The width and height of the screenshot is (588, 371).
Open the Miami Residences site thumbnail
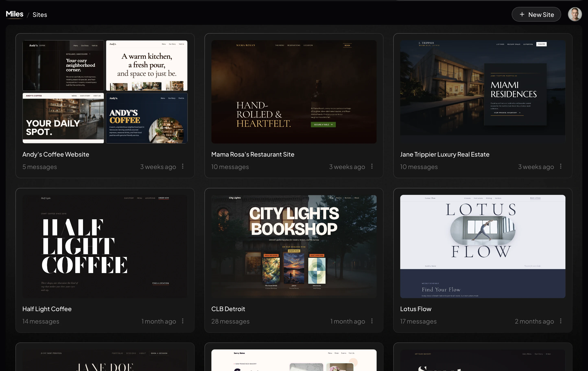pyautogui.click(x=483, y=92)
